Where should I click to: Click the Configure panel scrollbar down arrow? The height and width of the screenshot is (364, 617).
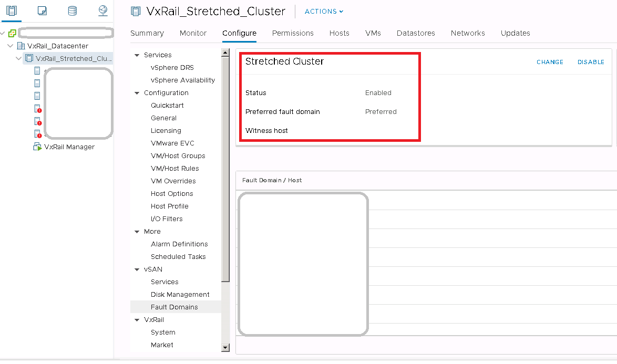click(225, 347)
